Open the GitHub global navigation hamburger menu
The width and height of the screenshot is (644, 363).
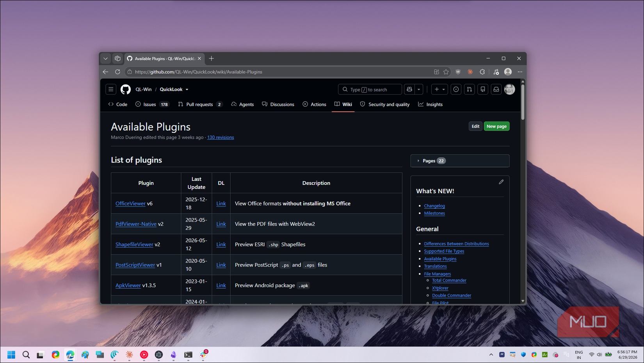(111, 89)
